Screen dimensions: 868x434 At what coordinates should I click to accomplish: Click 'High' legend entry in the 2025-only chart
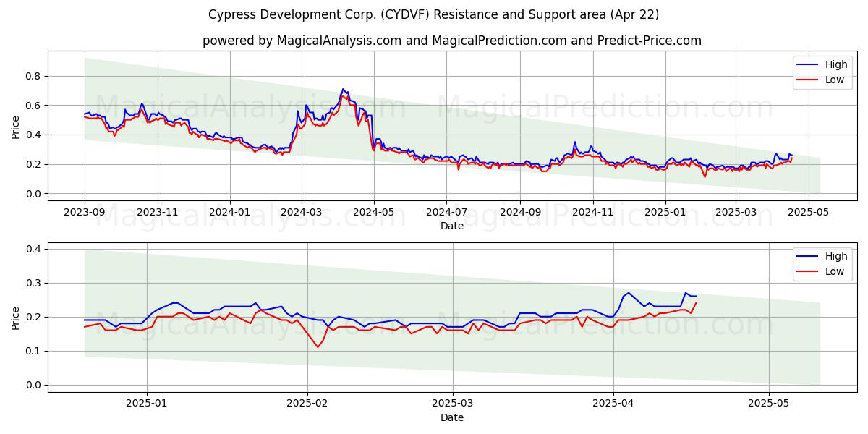pos(821,256)
